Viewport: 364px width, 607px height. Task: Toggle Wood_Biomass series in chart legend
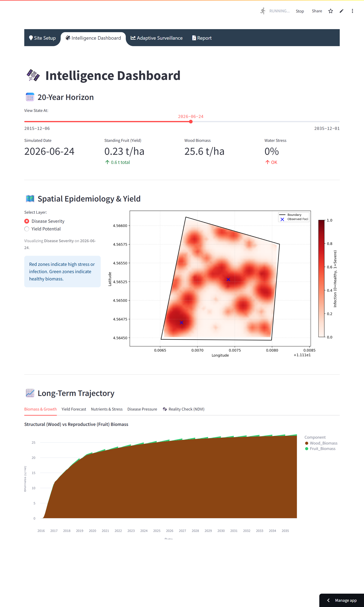(x=321, y=443)
